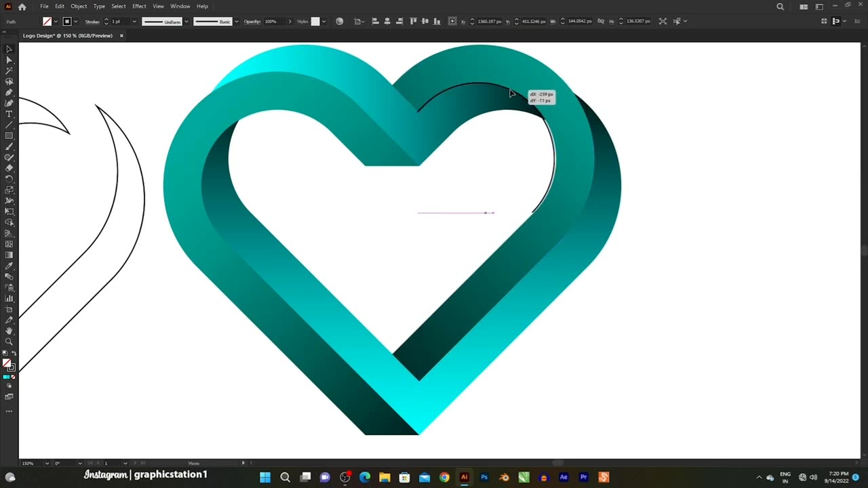This screenshot has width=868, height=488.
Task: Click Vertical Align Top icon
Action: click(x=413, y=21)
